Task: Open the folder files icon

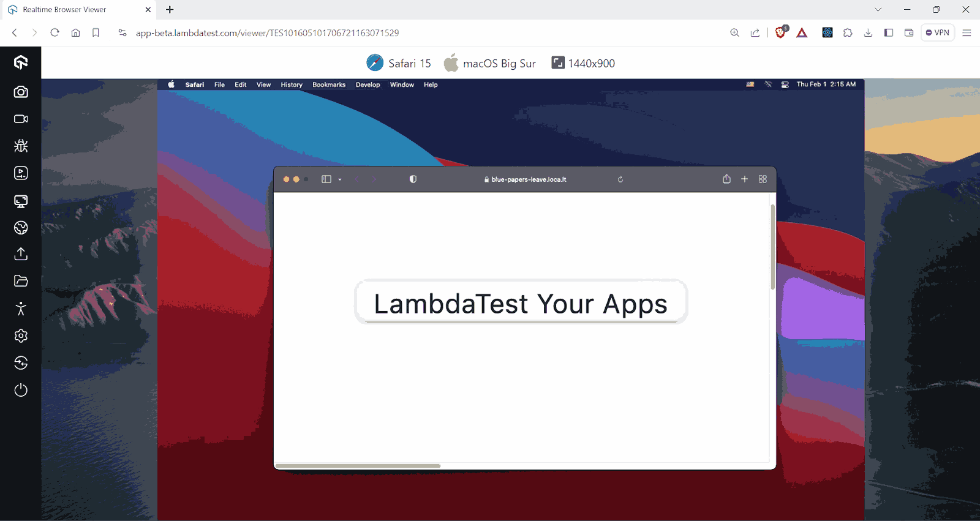Action: (x=21, y=281)
